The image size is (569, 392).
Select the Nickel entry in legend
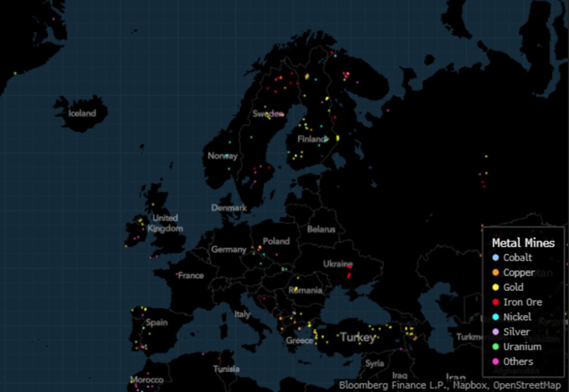(517, 317)
